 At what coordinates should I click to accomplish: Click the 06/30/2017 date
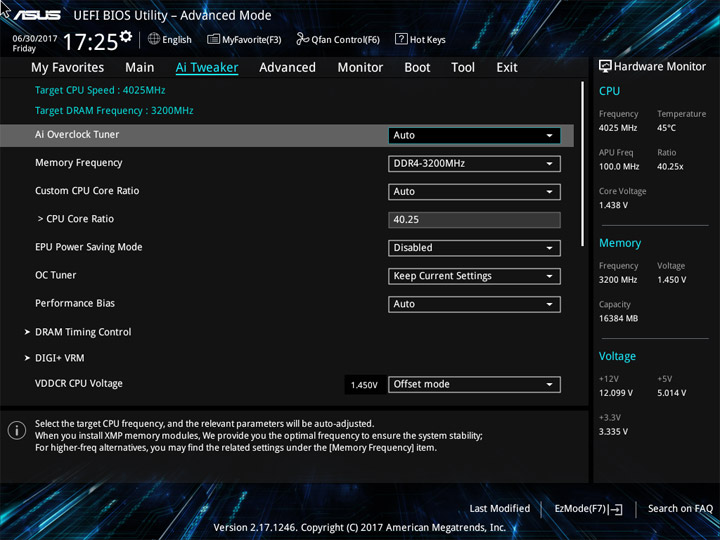coord(35,39)
